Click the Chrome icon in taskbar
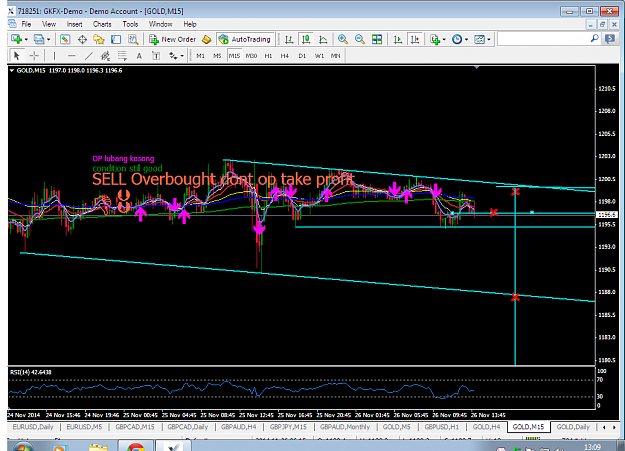This screenshot has width=625, height=451. 136,447
